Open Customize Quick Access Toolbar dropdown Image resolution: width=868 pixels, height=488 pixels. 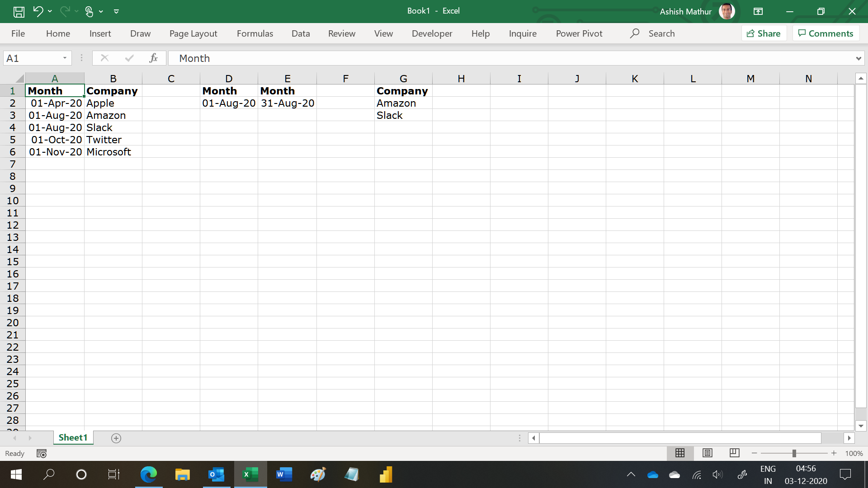(x=116, y=11)
